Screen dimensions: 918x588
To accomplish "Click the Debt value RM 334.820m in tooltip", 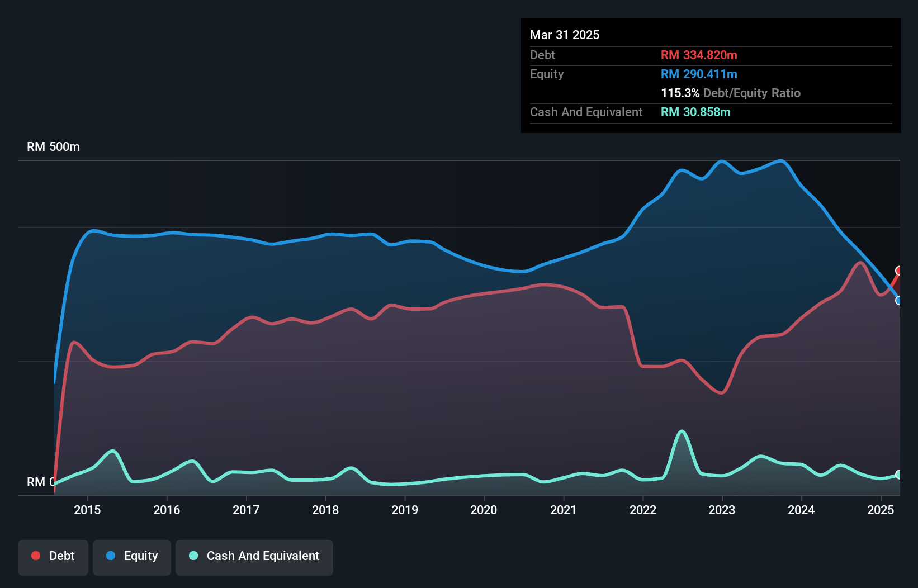I will click(x=698, y=55).
